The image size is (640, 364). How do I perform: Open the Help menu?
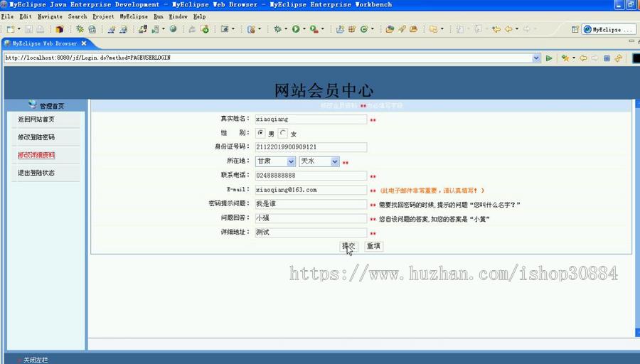click(x=199, y=16)
